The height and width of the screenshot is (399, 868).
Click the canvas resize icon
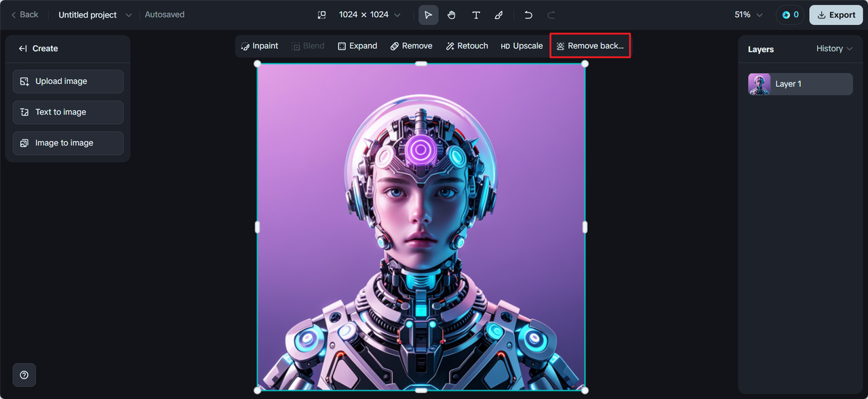(322, 15)
